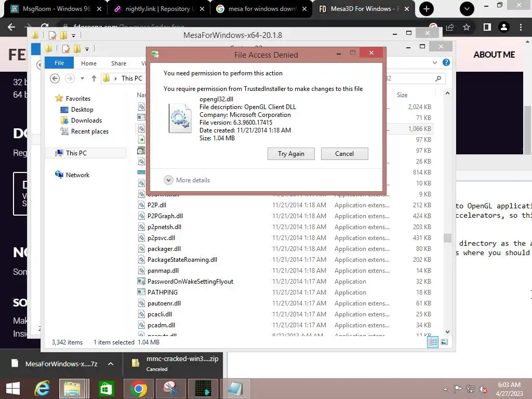The height and width of the screenshot is (399, 532).
Task: Select panmap.dll file
Action: [x=163, y=270]
